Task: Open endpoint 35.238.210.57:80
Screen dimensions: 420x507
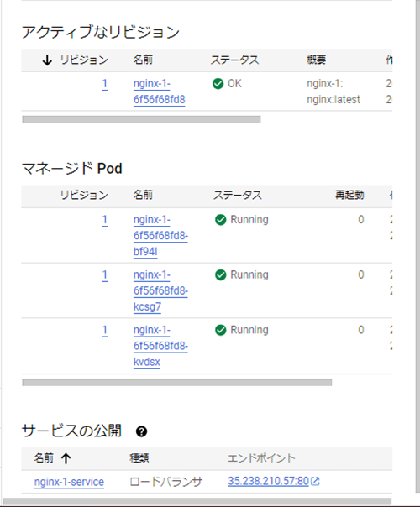Action: (x=268, y=481)
